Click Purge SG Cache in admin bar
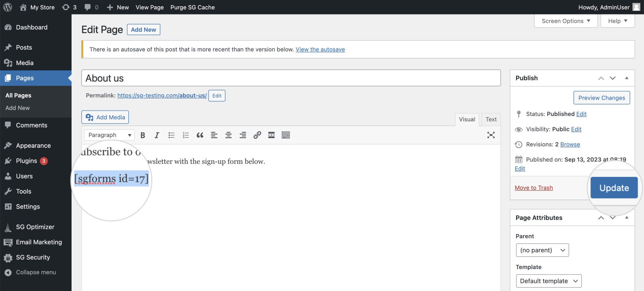Viewport: 644px width, 291px height. (192, 7)
